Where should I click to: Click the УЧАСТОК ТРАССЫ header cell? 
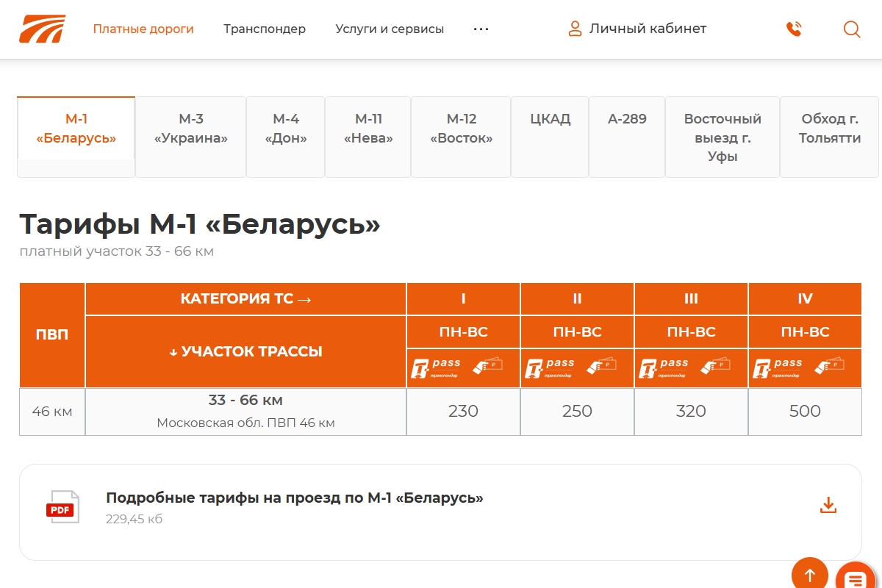point(245,351)
